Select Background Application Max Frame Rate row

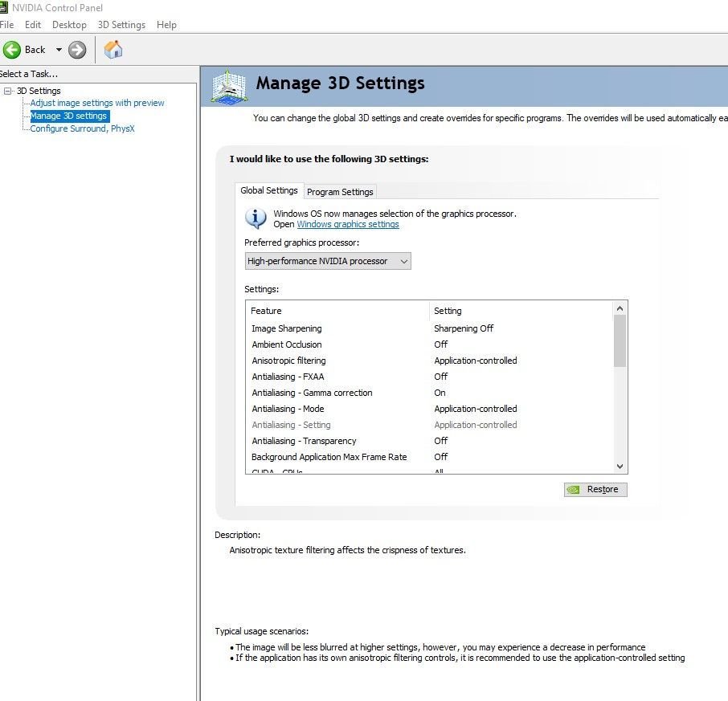point(430,457)
